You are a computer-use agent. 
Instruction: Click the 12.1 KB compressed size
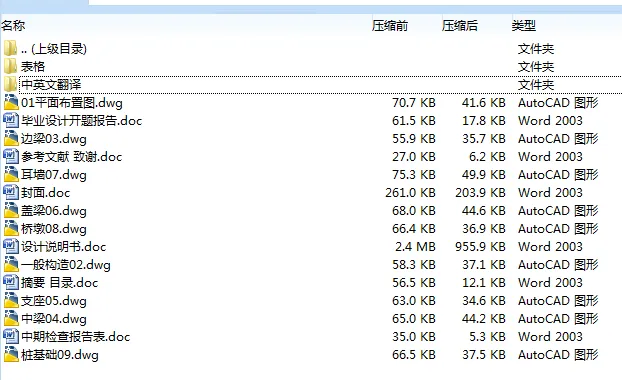(484, 283)
